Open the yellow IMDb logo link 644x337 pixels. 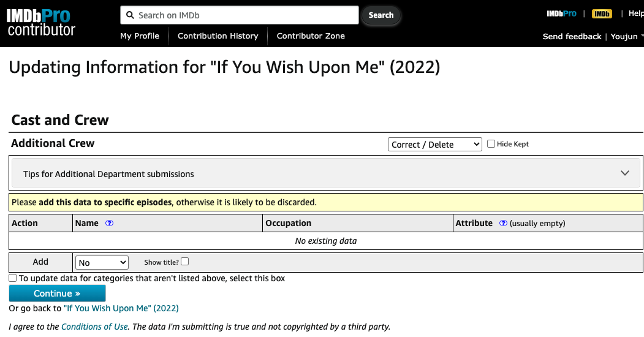[602, 14]
